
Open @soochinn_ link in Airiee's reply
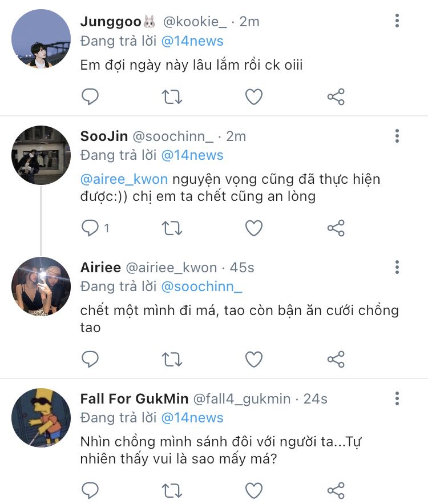pyautogui.click(x=202, y=287)
